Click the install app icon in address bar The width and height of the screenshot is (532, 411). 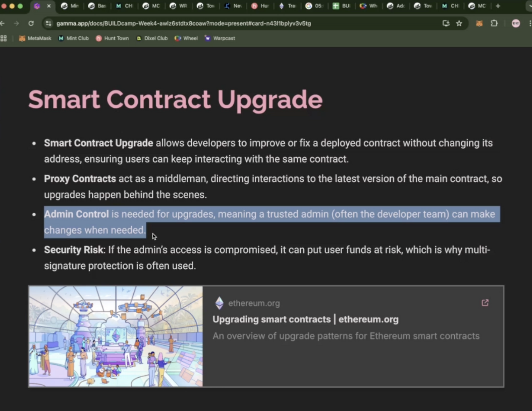point(446,24)
